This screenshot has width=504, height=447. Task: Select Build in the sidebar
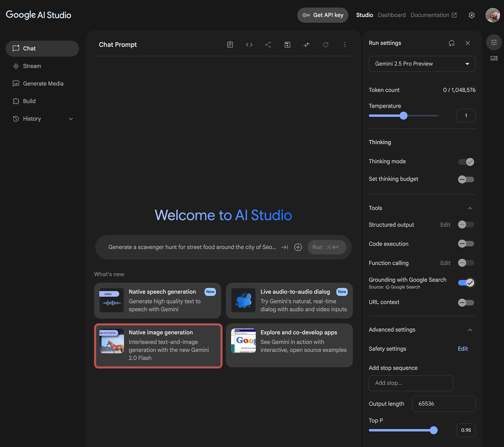42,101
